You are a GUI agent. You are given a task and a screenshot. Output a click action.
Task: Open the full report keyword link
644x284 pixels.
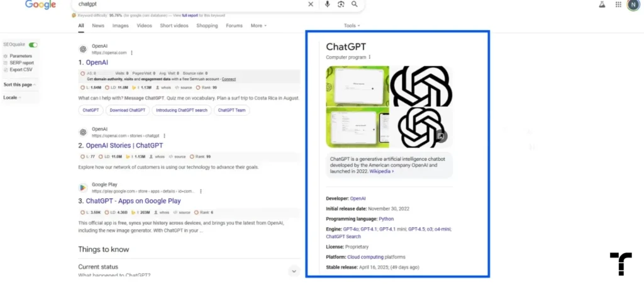coord(190,16)
